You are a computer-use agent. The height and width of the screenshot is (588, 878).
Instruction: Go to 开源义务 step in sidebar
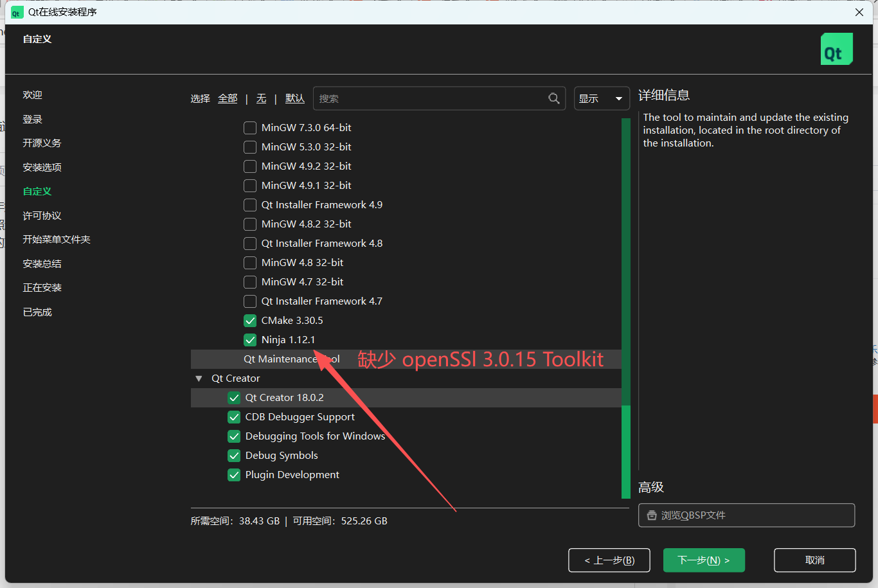click(42, 143)
